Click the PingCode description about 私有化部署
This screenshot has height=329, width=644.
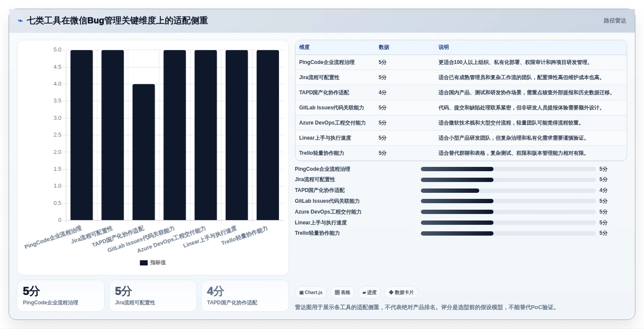(515, 63)
